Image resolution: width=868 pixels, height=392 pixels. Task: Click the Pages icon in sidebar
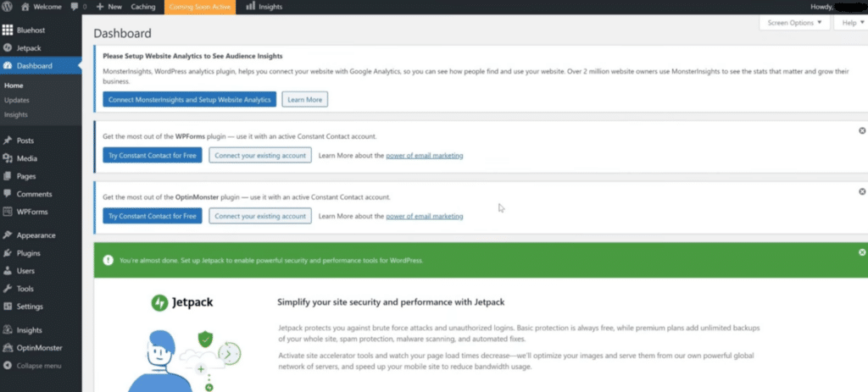tap(7, 176)
